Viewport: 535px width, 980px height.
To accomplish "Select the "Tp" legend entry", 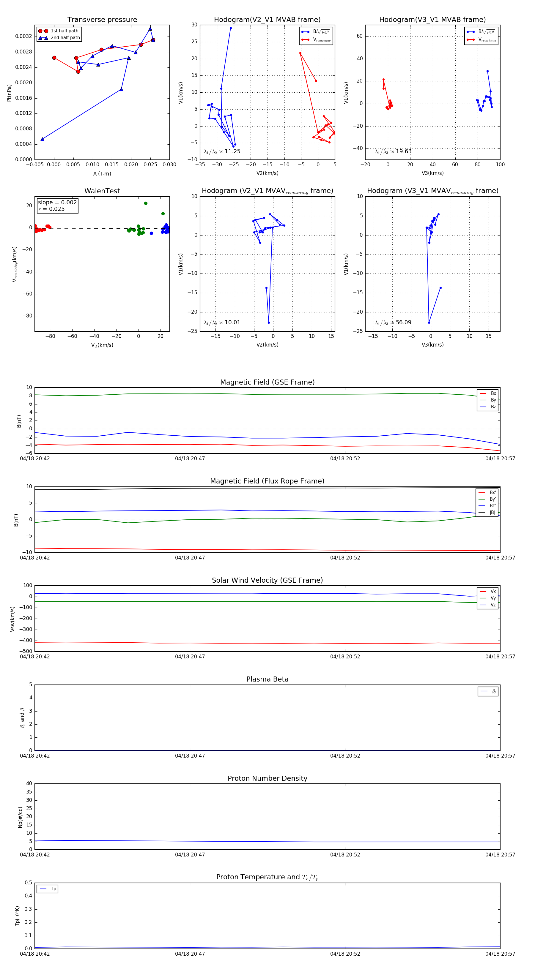I will click(x=48, y=889).
